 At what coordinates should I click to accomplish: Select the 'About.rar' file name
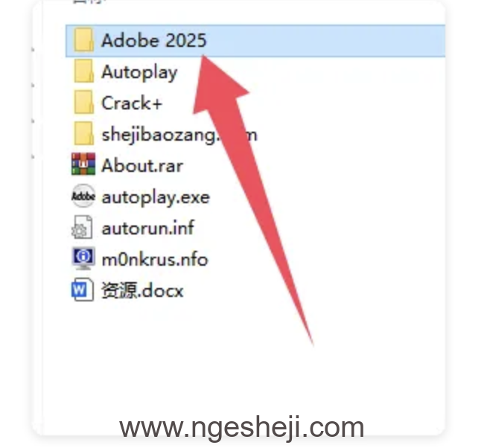coord(142,165)
